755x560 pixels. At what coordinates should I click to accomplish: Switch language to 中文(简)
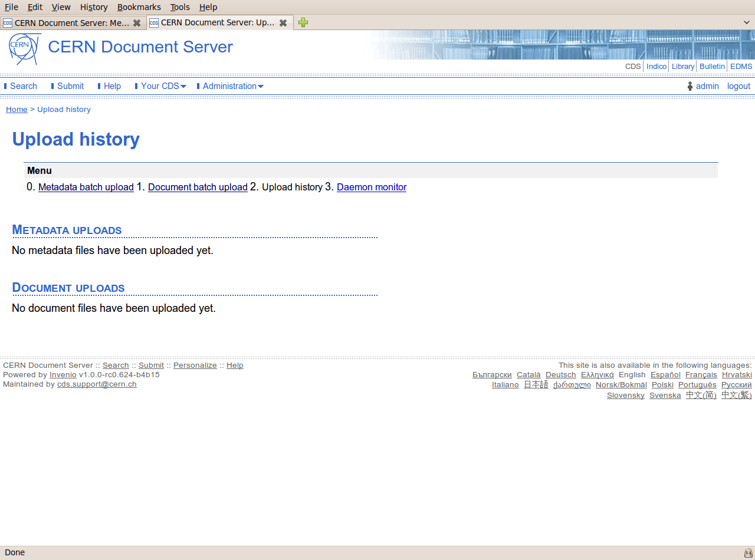(x=701, y=396)
